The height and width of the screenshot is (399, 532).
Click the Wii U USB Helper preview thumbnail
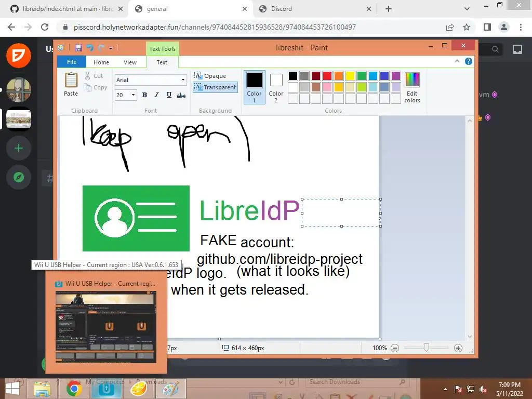[106, 327]
